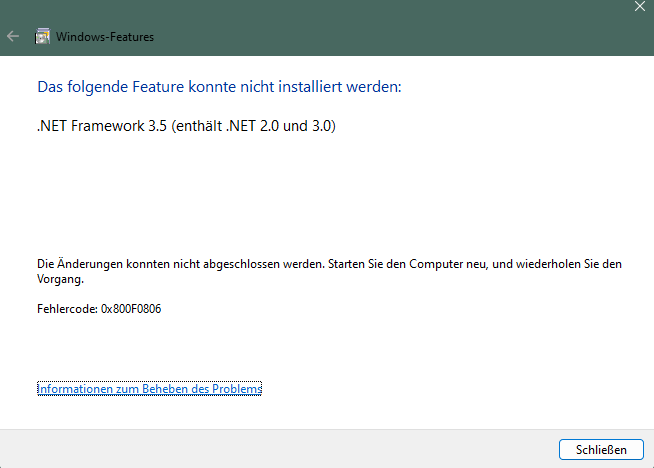
Task: Click the word 'Features' in the window title
Action: (x=132, y=37)
